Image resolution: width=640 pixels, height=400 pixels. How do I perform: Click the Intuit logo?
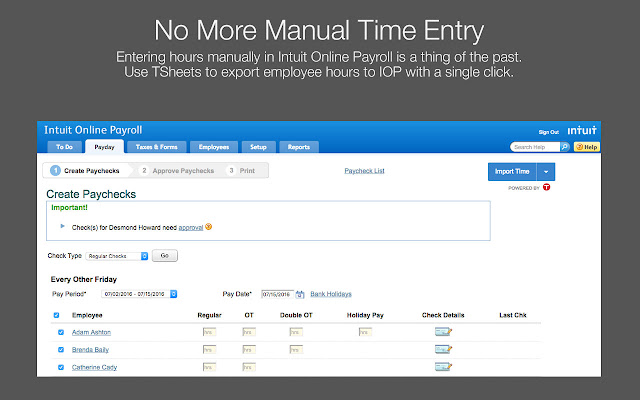coord(582,131)
